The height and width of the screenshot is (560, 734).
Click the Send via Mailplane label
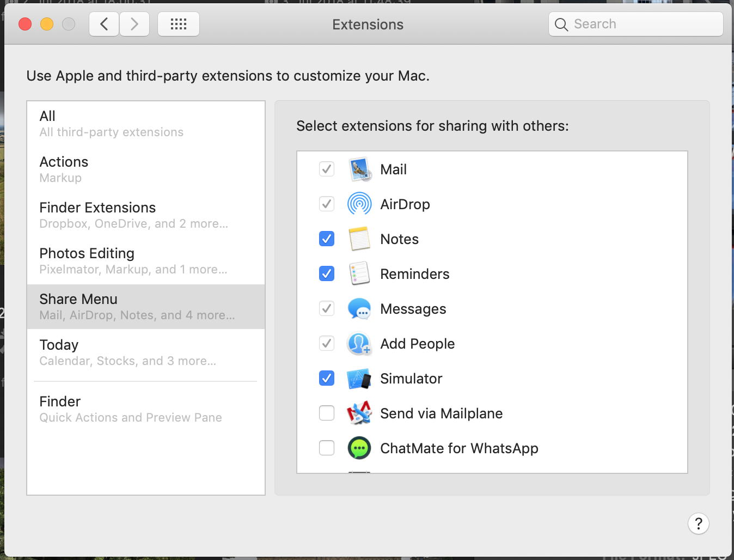[442, 413]
